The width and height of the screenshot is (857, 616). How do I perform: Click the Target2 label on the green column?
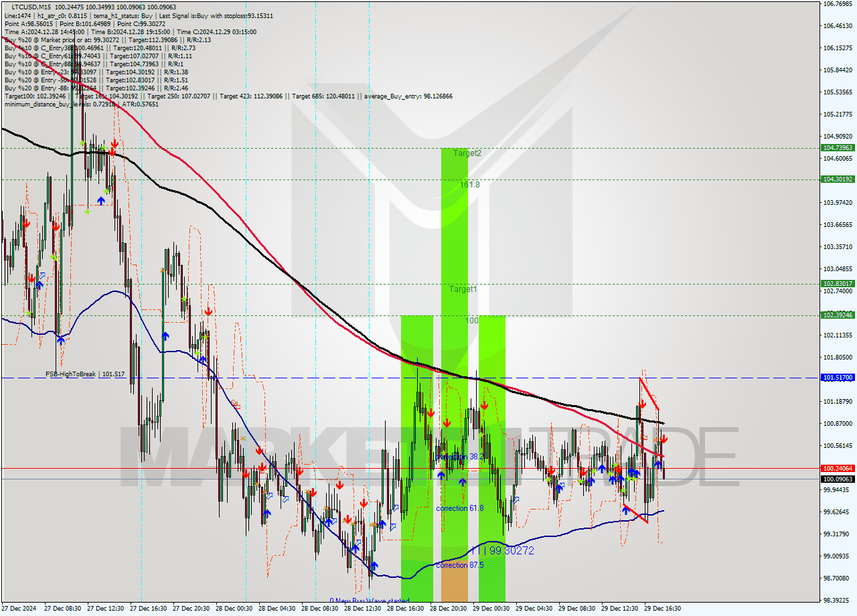(x=467, y=153)
